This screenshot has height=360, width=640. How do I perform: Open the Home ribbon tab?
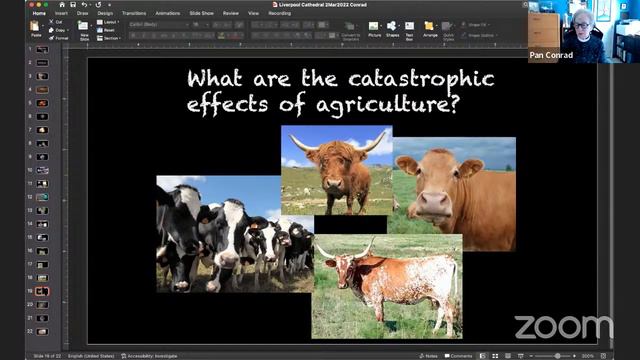coord(39,13)
